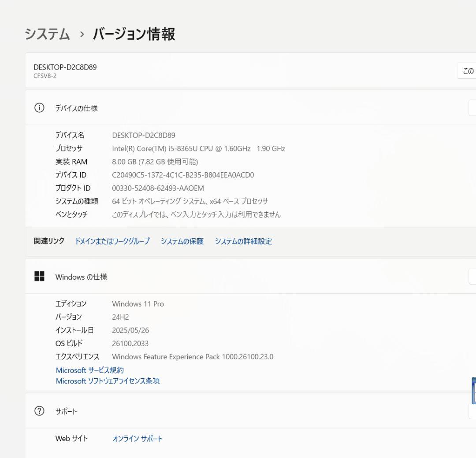Click the PC rename button beginning with この
Viewport: 476px width, 458px height.
(467, 71)
